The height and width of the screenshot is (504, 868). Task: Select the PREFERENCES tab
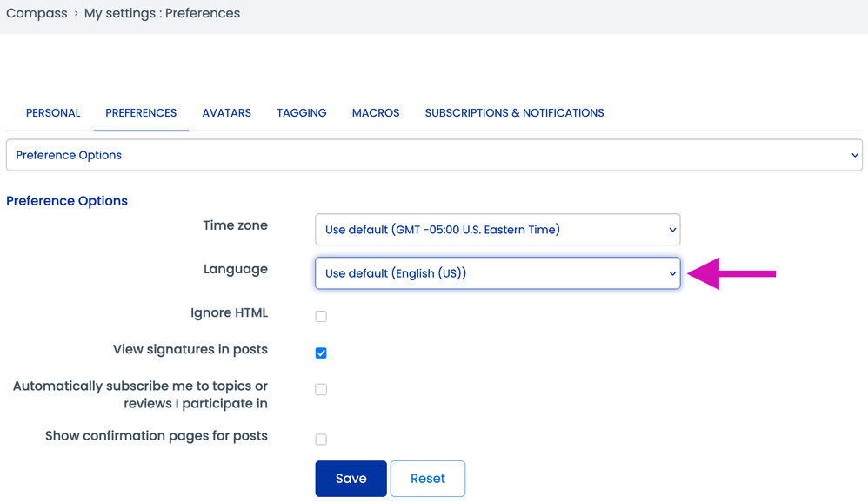(141, 112)
